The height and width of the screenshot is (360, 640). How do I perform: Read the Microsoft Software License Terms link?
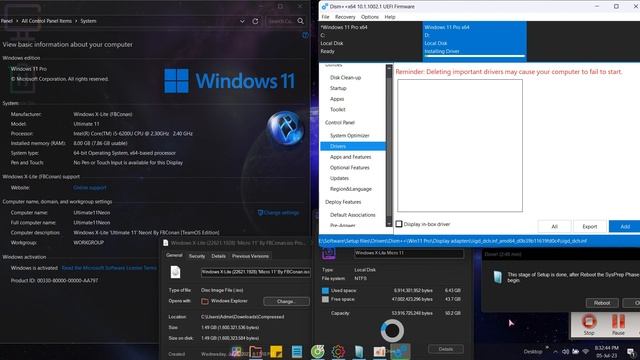109,268
